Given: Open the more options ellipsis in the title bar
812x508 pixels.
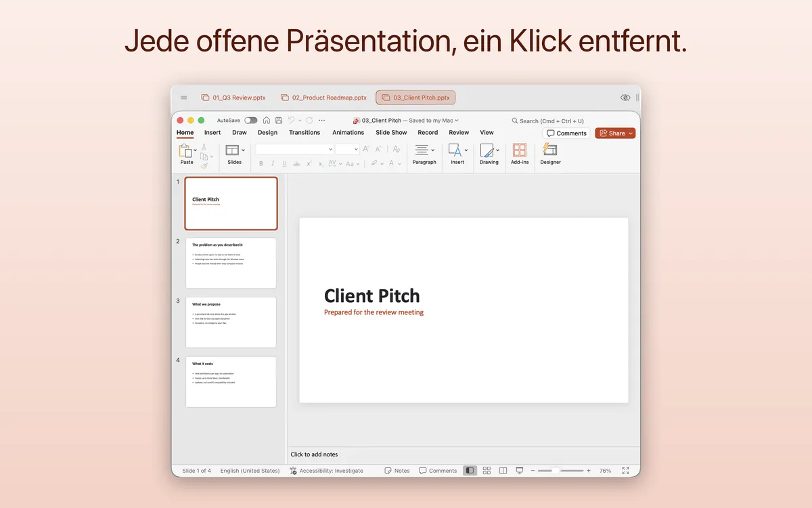Looking at the screenshot, I should point(321,120).
